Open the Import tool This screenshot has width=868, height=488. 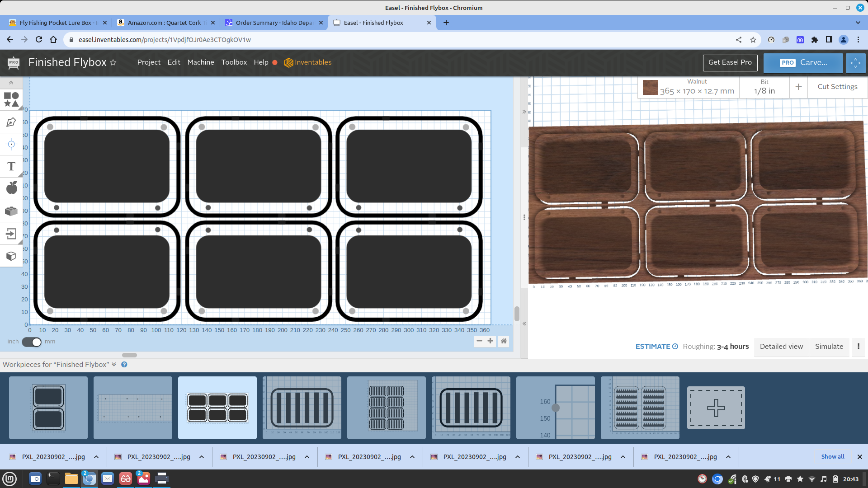[x=11, y=234]
